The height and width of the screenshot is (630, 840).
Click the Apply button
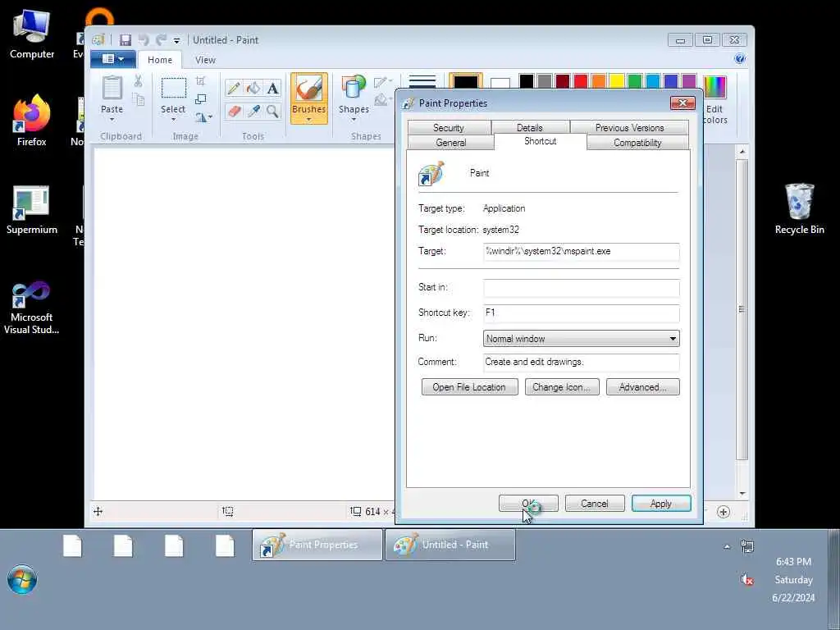[x=661, y=504]
